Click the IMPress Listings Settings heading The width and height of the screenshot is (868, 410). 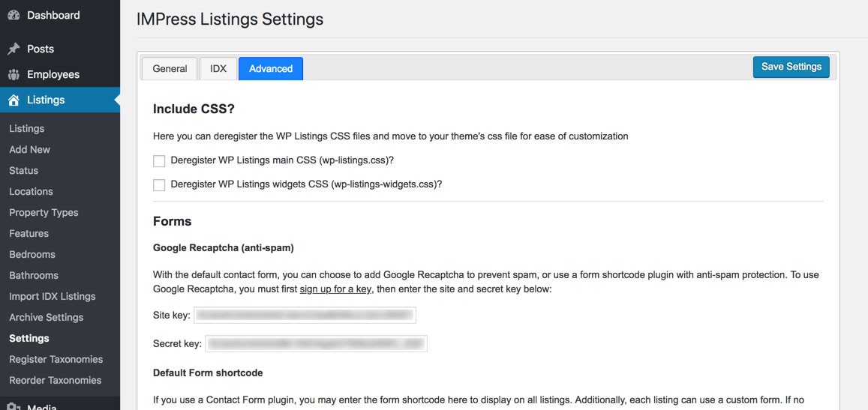[230, 19]
